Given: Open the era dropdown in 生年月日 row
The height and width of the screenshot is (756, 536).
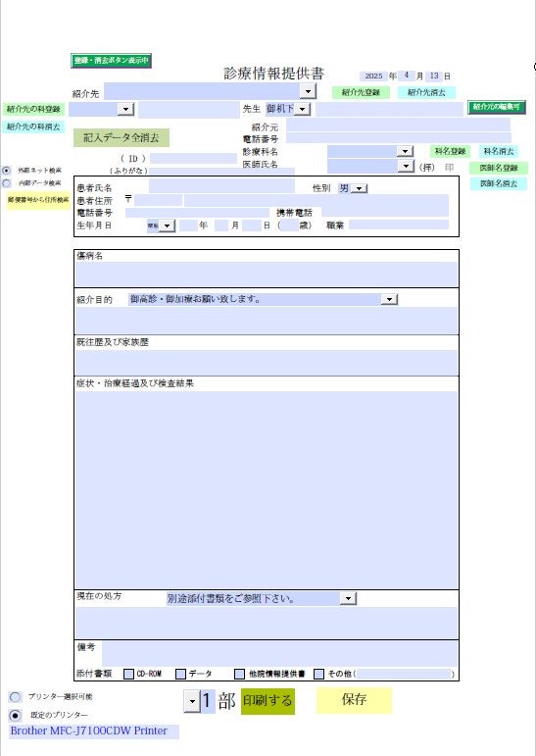Looking at the screenshot, I should coord(167,226).
